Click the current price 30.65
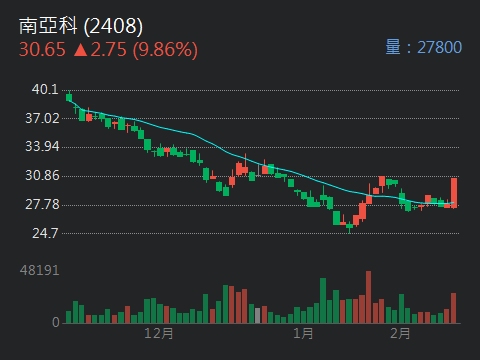Screen dimensions: 480x360 point(42,50)
